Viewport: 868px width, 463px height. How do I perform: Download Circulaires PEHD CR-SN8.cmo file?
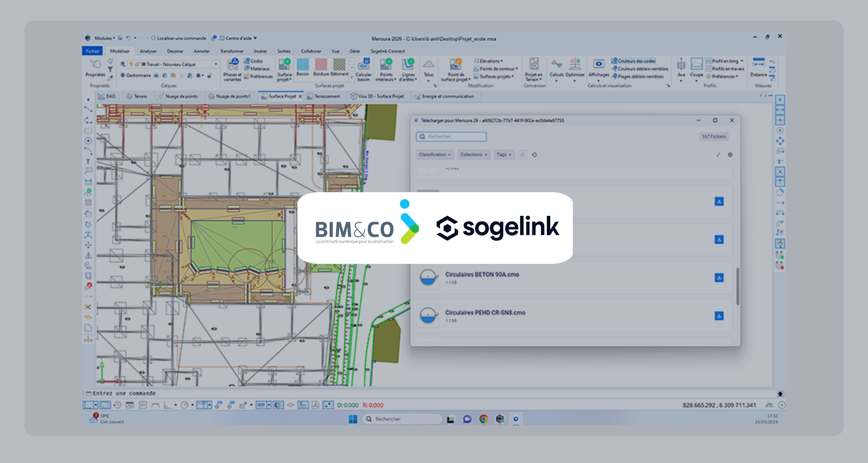(x=719, y=316)
